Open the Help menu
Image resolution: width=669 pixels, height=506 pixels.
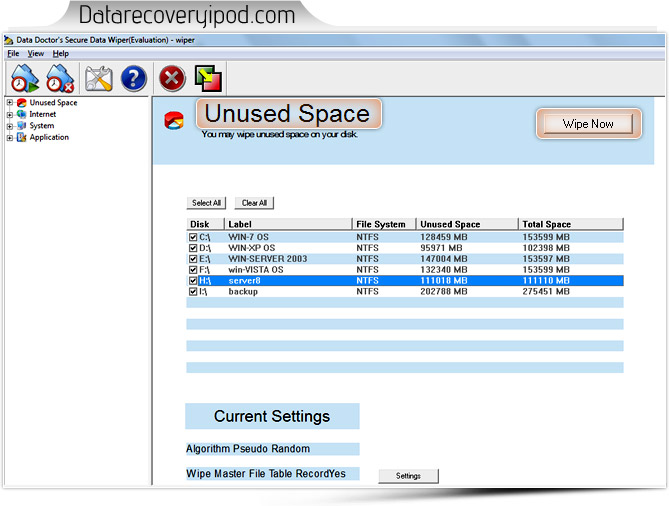pyautogui.click(x=61, y=54)
